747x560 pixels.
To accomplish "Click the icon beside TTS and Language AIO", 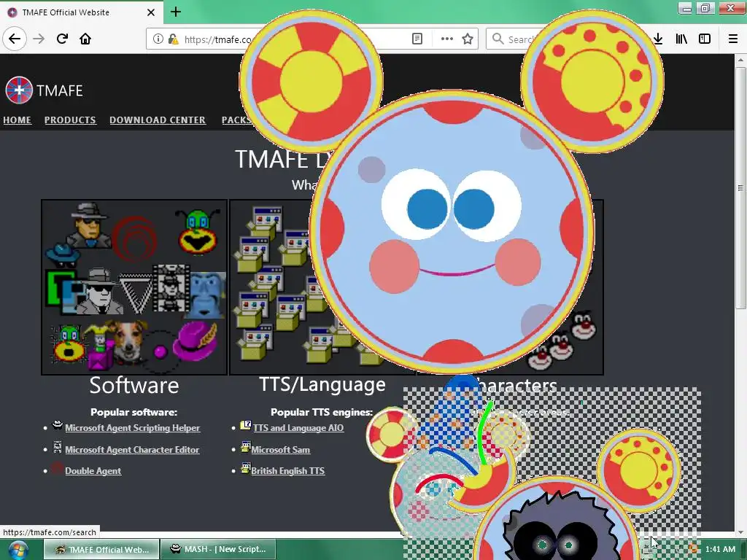I will [x=245, y=425].
